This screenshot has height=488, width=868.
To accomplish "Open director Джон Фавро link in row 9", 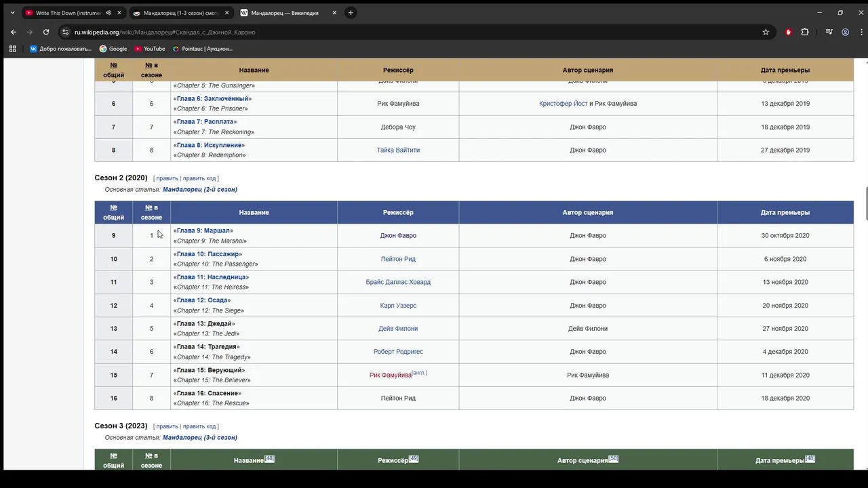I will coord(398,236).
